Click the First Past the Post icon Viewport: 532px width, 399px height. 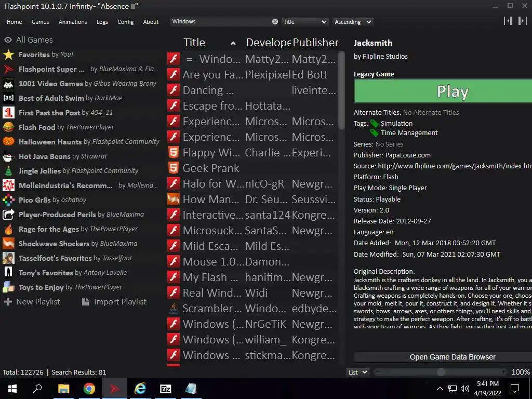click(8, 113)
